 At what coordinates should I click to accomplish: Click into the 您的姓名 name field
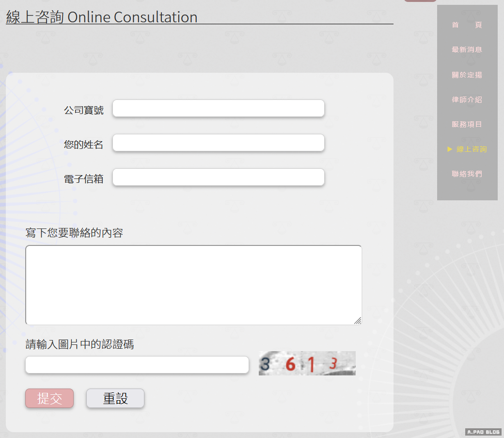click(x=218, y=143)
